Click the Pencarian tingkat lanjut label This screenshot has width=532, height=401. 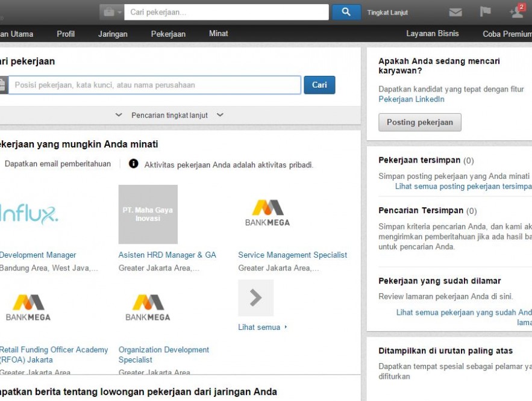(169, 115)
